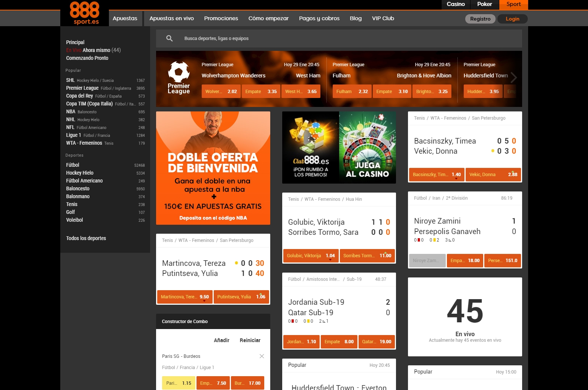Image resolution: width=588 pixels, height=390 pixels.
Task: Bet on Qatar Sub-19 at 19.00
Action: 377,342
